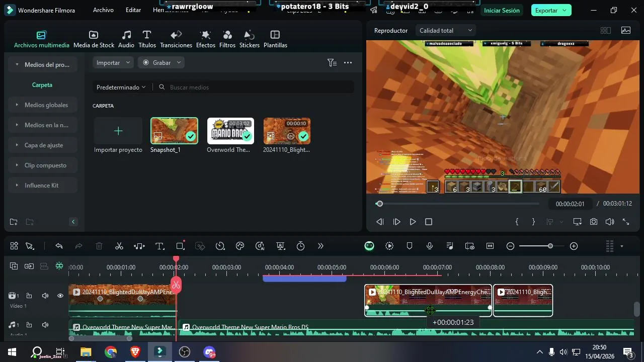Click the Iniciar Sesión button

(502, 11)
